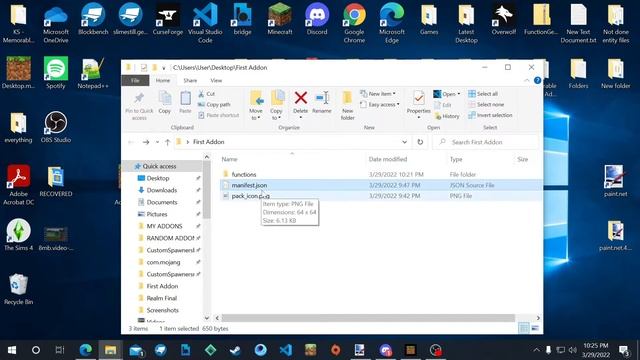Sort by Date modified column
This screenshot has height=360, width=640.
pyautogui.click(x=388, y=159)
